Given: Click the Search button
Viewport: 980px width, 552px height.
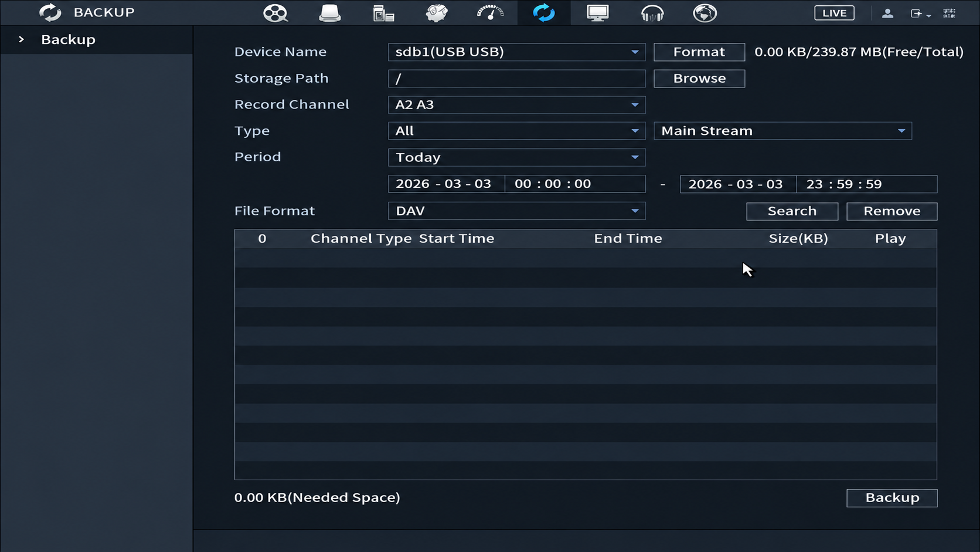Looking at the screenshot, I should coord(792,211).
